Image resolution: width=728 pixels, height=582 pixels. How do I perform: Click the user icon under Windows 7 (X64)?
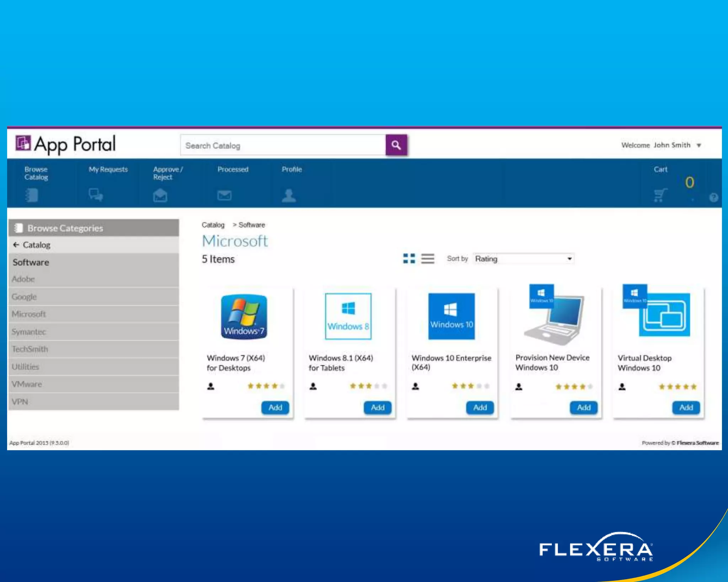(x=211, y=386)
